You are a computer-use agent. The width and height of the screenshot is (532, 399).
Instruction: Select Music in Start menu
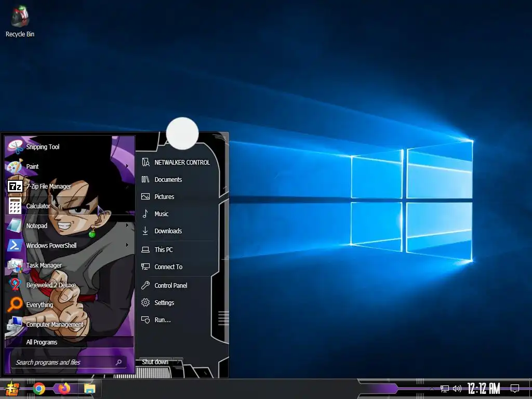[x=161, y=214]
